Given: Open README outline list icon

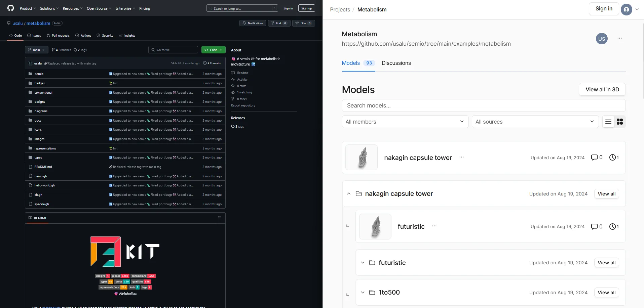Looking at the screenshot, I should pyautogui.click(x=220, y=218).
